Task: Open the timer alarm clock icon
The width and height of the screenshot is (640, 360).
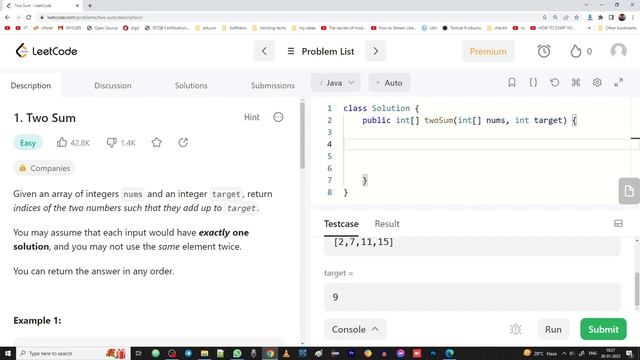Action: coord(544,51)
